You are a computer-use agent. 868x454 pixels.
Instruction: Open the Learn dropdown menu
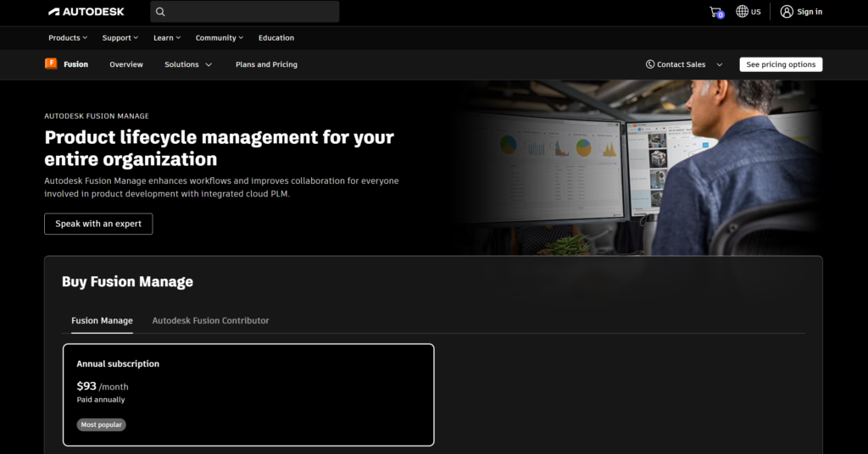click(x=167, y=38)
